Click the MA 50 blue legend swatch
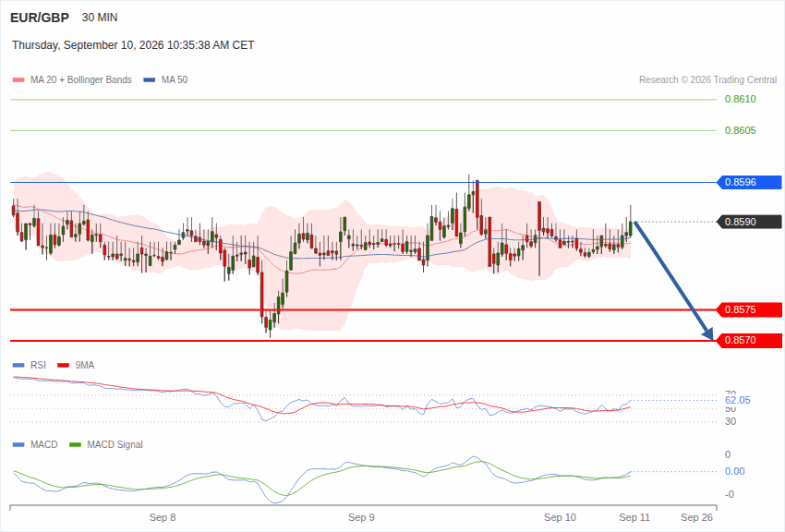 point(150,80)
